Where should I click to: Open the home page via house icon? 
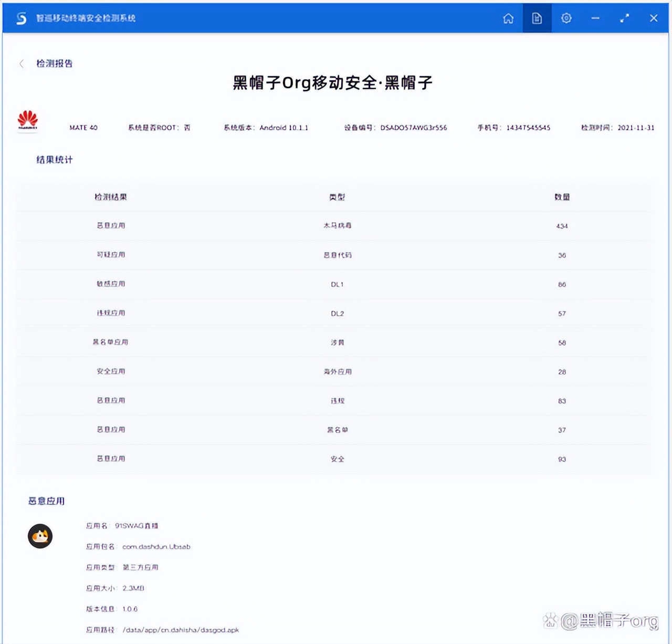(508, 18)
